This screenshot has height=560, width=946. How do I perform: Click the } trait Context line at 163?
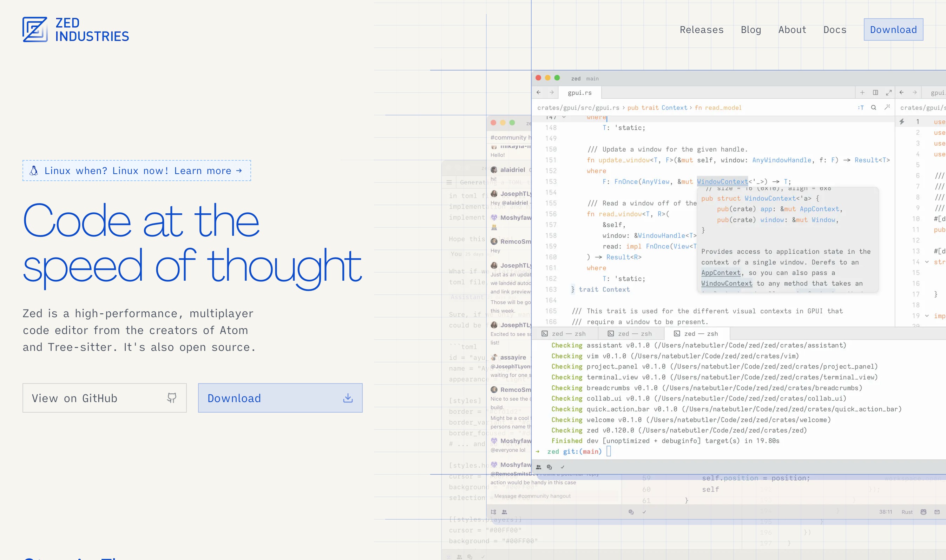600,289
